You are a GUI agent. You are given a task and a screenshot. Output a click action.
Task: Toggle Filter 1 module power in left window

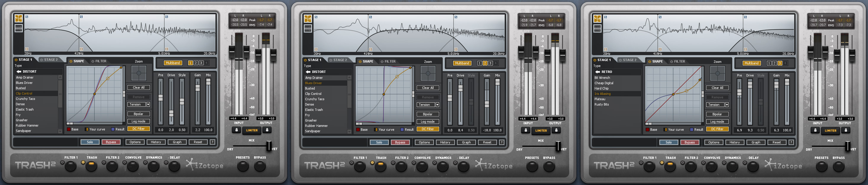pyautogui.click(x=62, y=162)
